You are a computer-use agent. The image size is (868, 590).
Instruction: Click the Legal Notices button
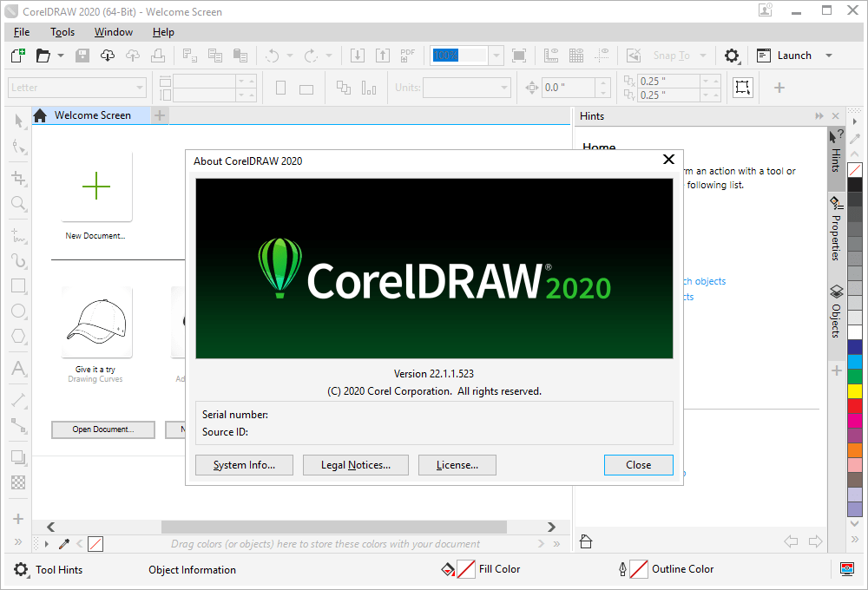tap(356, 465)
